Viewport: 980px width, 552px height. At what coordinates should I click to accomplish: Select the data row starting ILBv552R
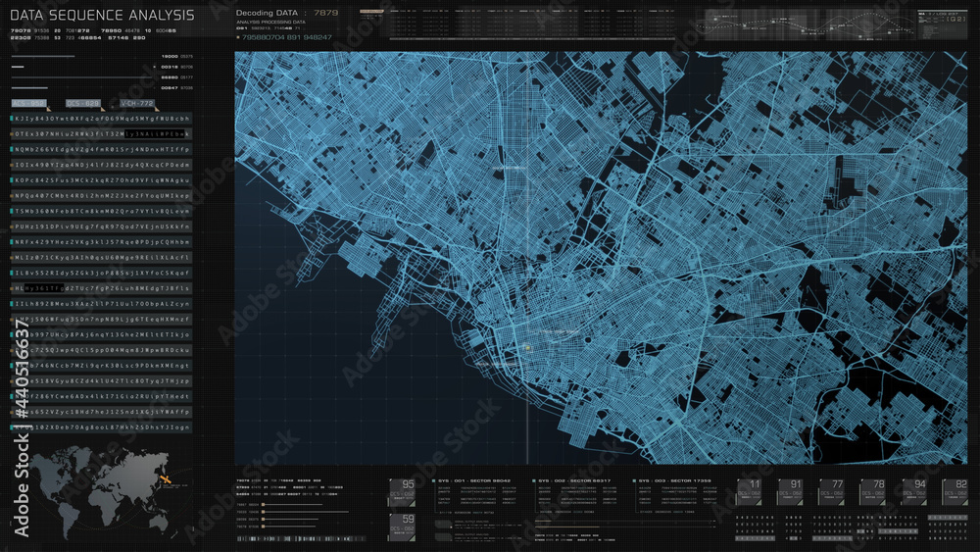pyautogui.click(x=101, y=274)
